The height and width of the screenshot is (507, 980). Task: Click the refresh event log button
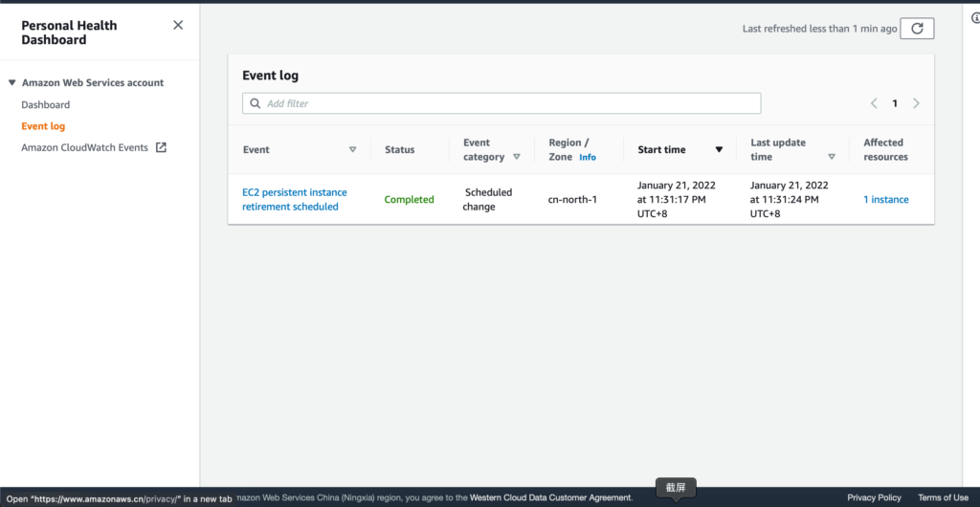point(917,29)
